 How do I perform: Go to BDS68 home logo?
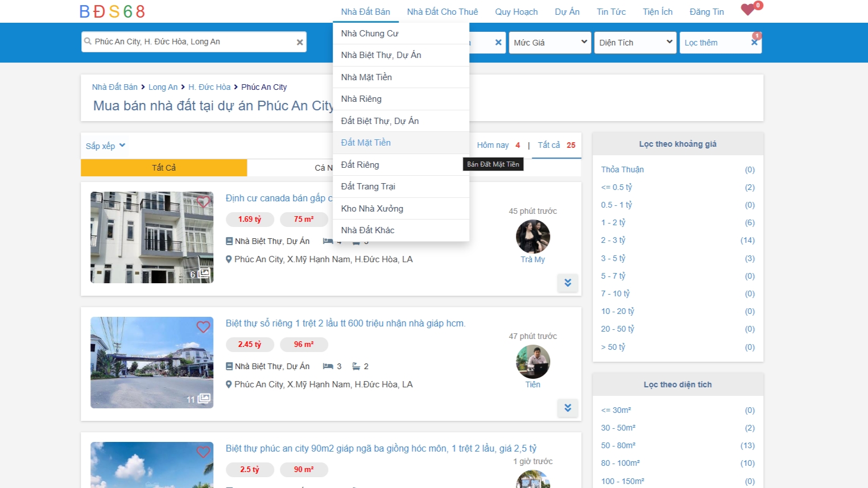point(112,11)
